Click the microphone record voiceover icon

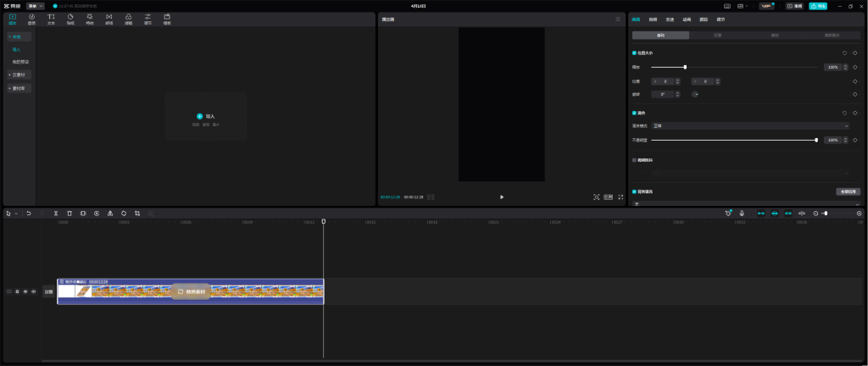click(x=742, y=213)
